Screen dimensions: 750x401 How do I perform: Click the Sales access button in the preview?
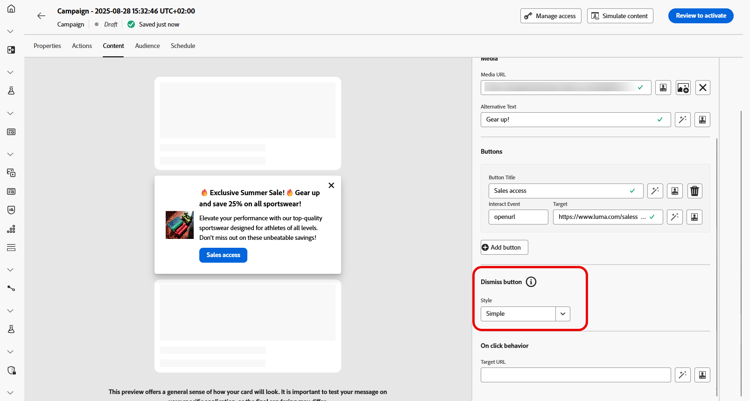click(x=223, y=255)
